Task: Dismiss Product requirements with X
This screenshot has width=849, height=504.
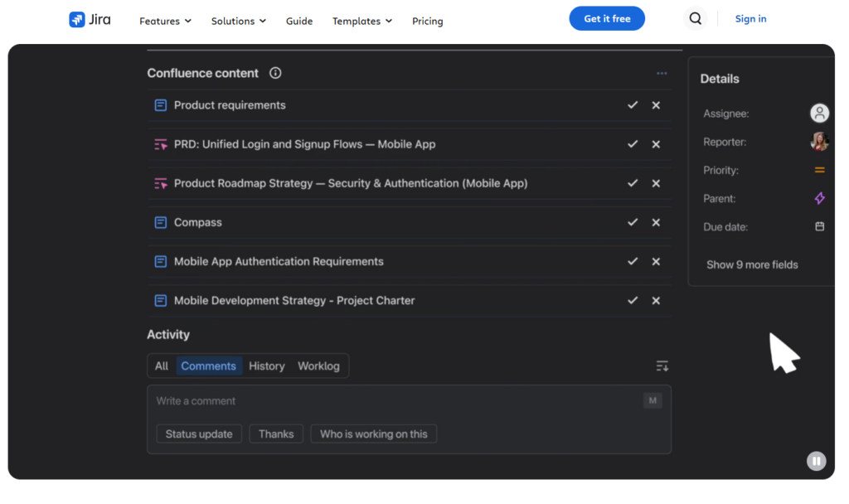Action: 656,105
